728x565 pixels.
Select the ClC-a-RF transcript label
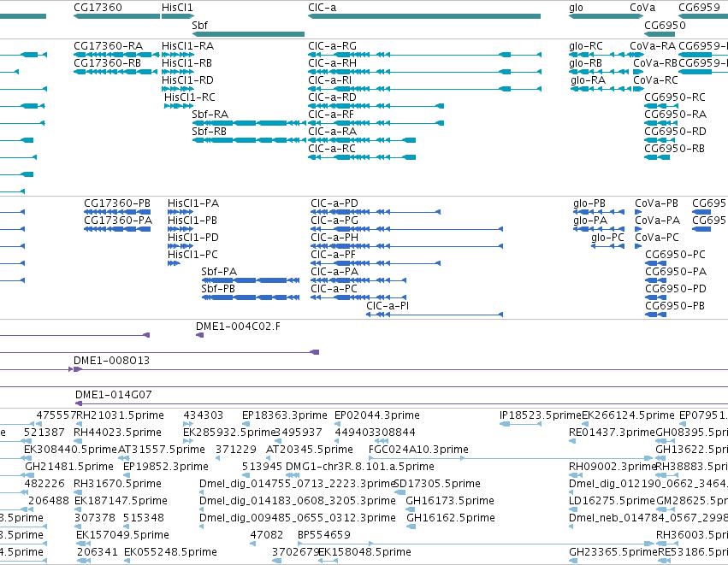[331, 115]
